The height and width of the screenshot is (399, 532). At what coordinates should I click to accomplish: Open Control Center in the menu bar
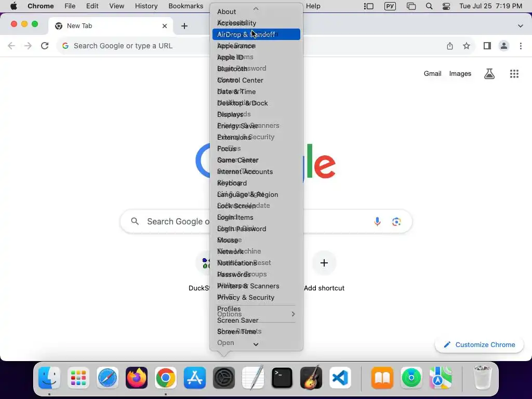[x=446, y=6]
